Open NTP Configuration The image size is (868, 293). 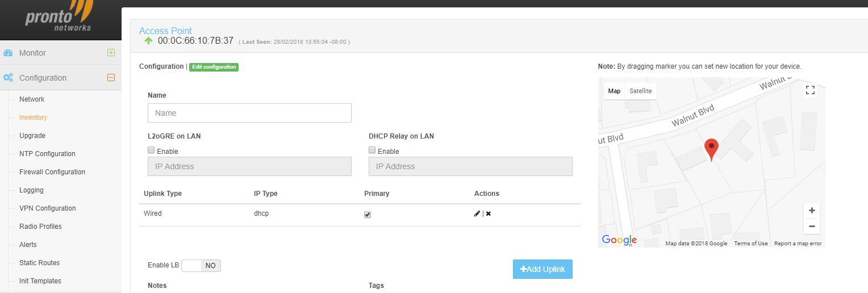pyautogui.click(x=47, y=154)
